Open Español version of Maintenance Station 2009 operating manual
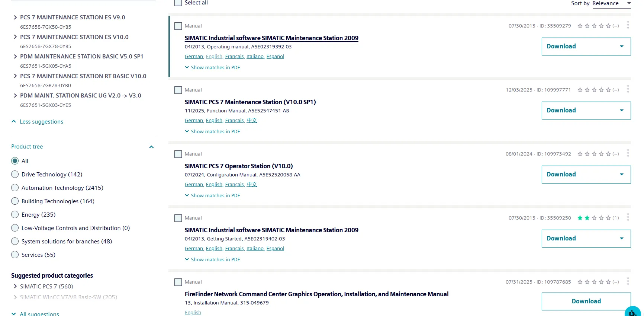The height and width of the screenshot is (316, 644). pyautogui.click(x=275, y=57)
